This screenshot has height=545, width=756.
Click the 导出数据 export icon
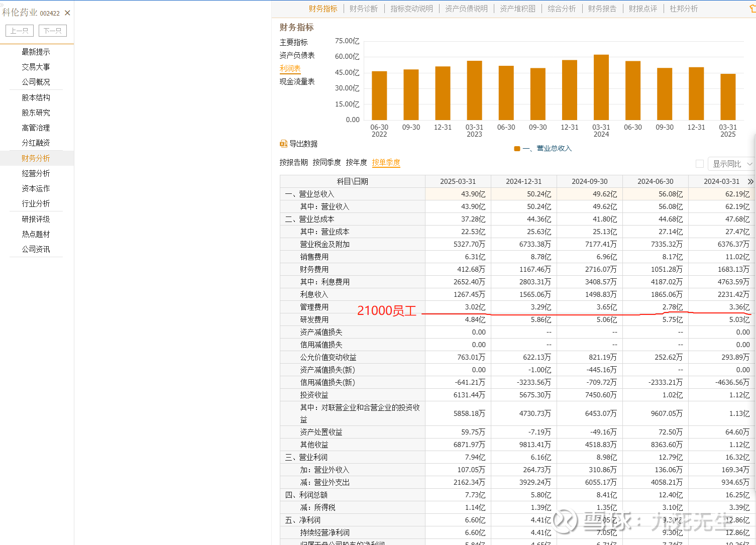click(283, 144)
